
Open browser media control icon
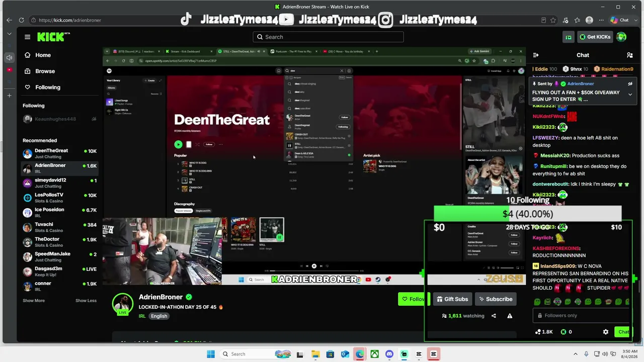pos(566,20)
